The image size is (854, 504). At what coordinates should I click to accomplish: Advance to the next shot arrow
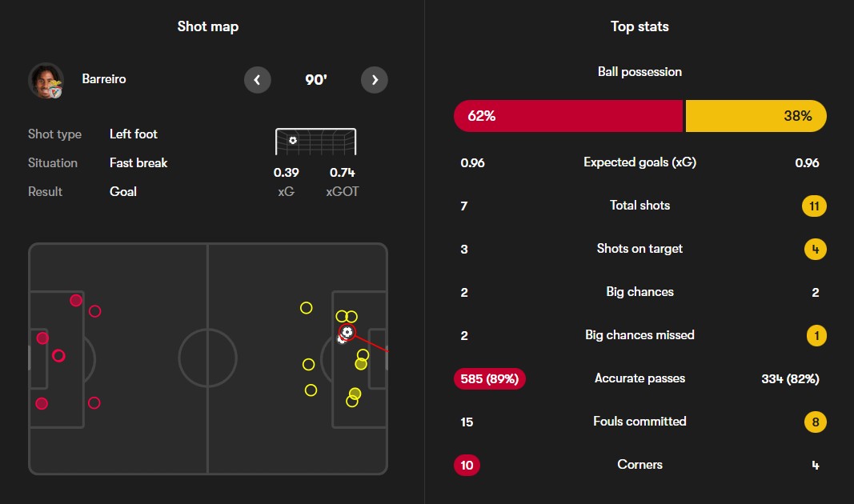tap(375, 80)
